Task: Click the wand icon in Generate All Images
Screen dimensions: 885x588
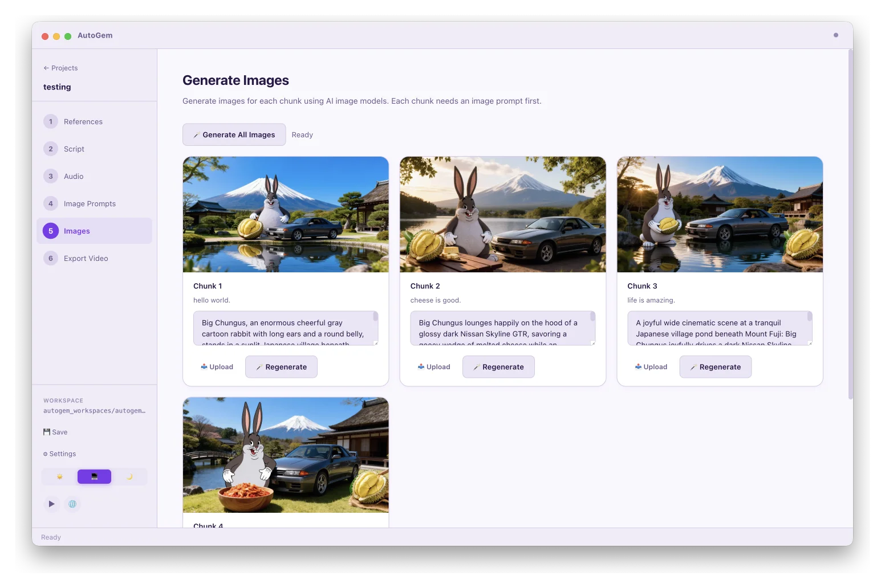Action: 196,135
